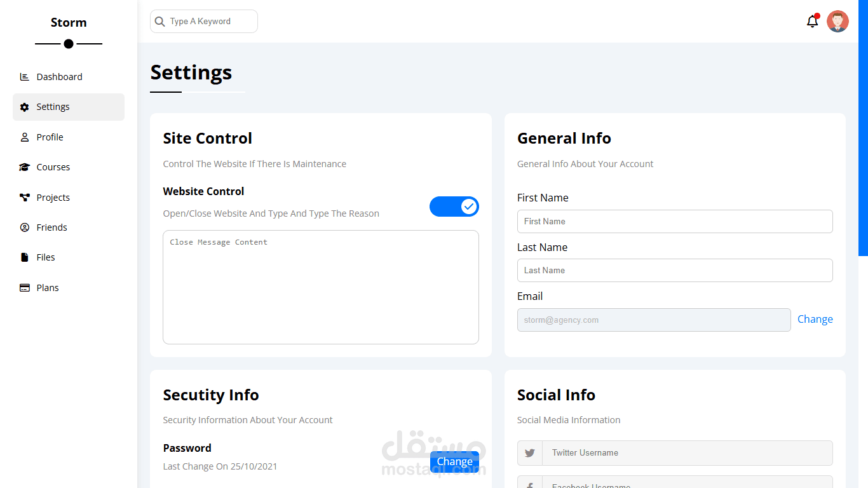Click the Files document icon
Viewport: 868px width, 488px height.
click(25, 257)
